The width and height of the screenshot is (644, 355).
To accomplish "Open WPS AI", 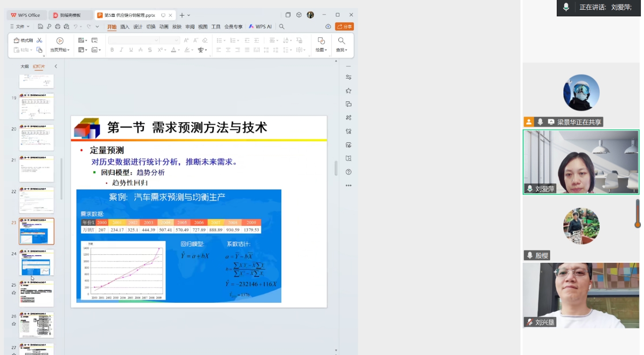I will [260, 27].
